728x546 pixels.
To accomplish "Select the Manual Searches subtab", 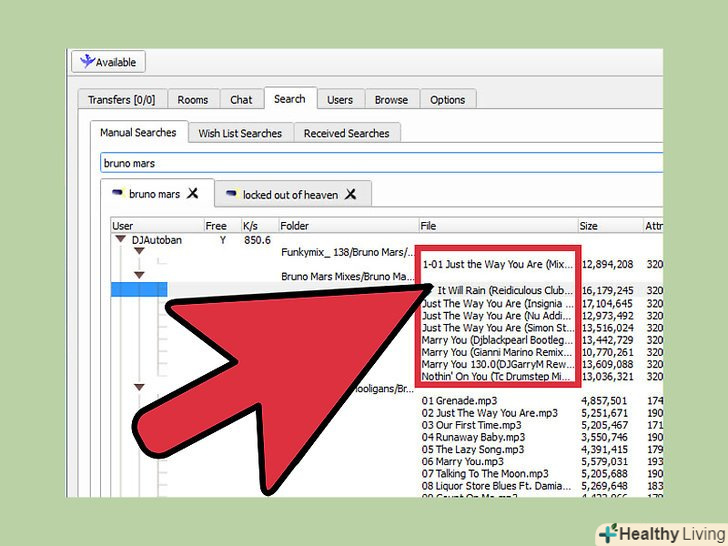I will pyautogui.click(x=138, y=132).
